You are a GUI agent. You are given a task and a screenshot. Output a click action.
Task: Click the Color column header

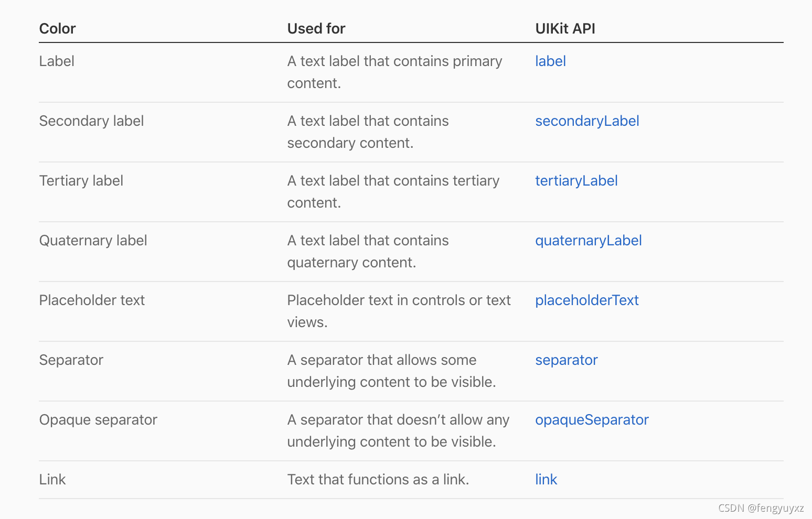click(x=57, y=29)
